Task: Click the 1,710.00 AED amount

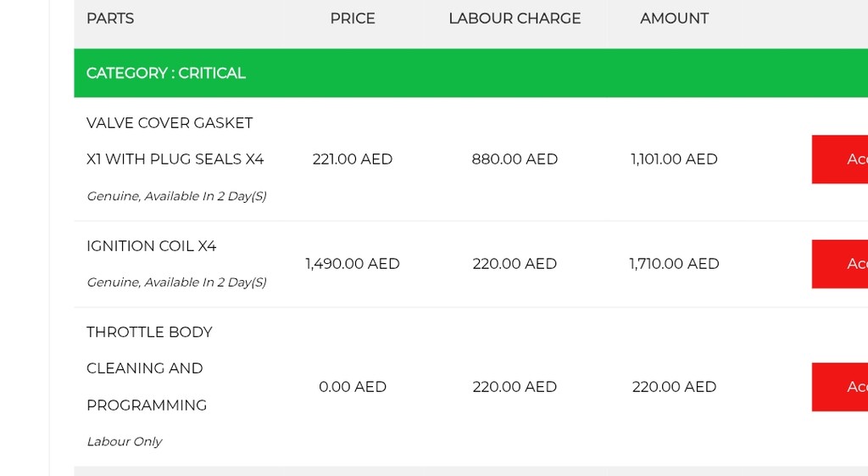Action: 674,264
